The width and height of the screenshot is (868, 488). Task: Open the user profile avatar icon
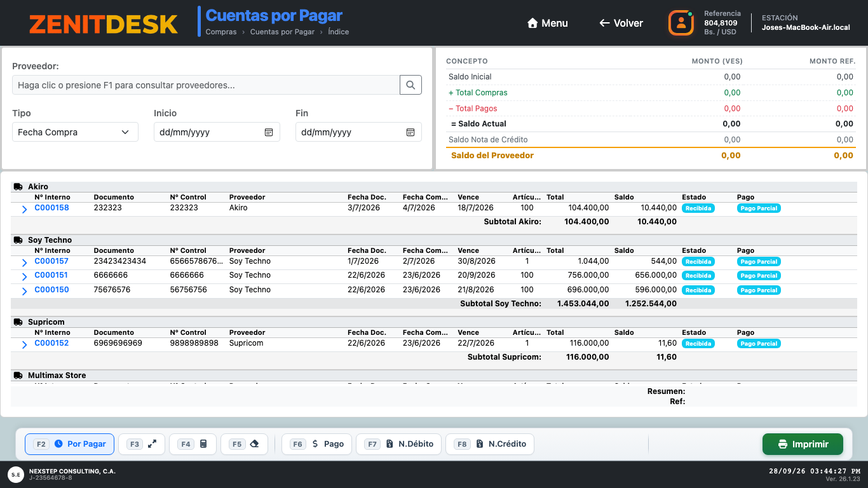click(681, 23)
